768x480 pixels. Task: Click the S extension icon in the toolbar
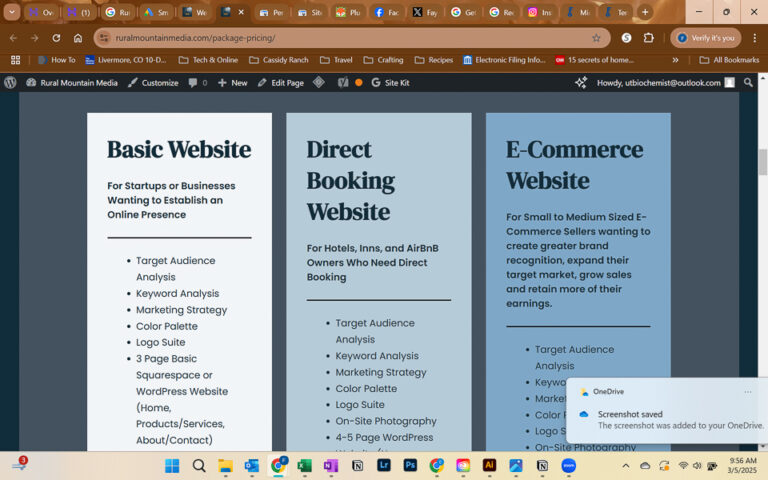coord(626,38)
